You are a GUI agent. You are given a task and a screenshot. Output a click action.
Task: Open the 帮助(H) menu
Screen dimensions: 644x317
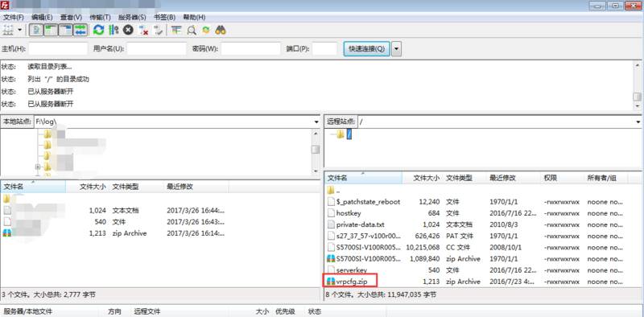[x=194, y=17]
